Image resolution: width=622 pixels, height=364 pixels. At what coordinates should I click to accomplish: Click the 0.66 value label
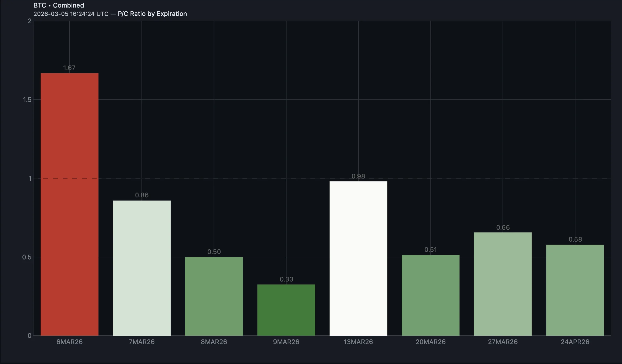503,228
